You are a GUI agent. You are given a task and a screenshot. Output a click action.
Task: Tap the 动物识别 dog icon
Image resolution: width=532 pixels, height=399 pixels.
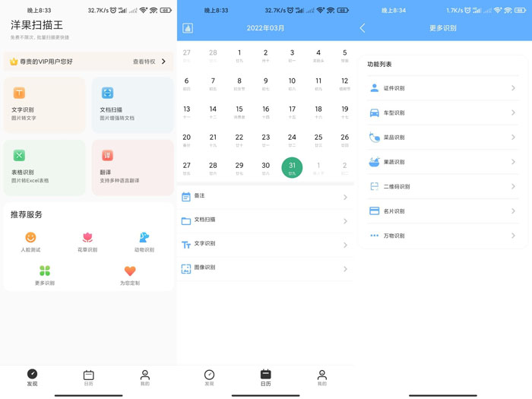[x=144, y=237]
